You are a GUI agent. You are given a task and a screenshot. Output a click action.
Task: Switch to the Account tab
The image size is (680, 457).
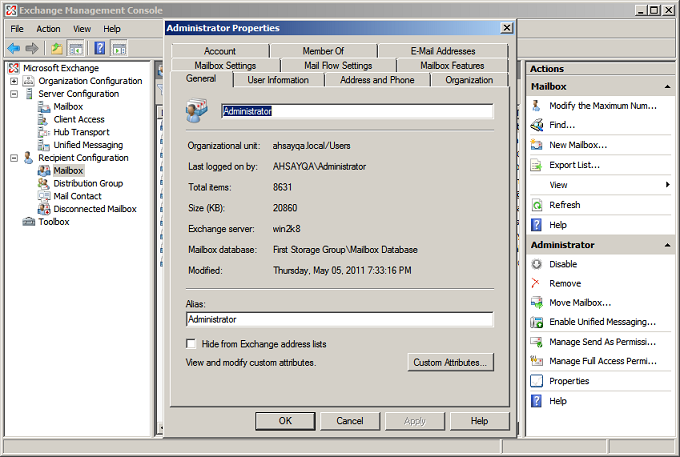(x=220, y=51)
